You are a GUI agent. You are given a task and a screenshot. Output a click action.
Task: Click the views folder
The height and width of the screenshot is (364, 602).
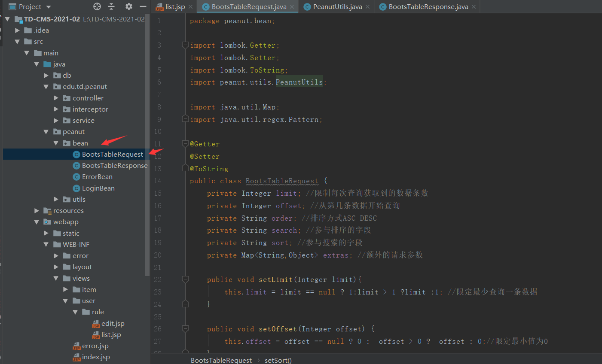coord(76,278)
